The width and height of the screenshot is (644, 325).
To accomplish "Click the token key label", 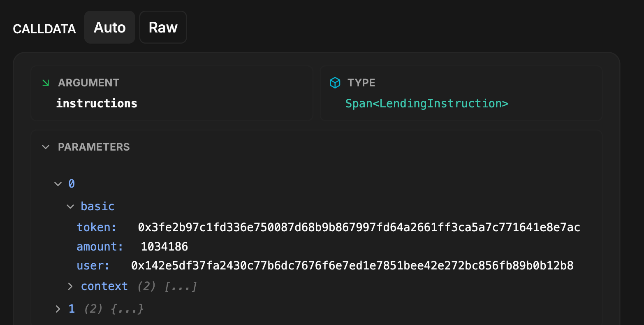I will pos(97,227).
